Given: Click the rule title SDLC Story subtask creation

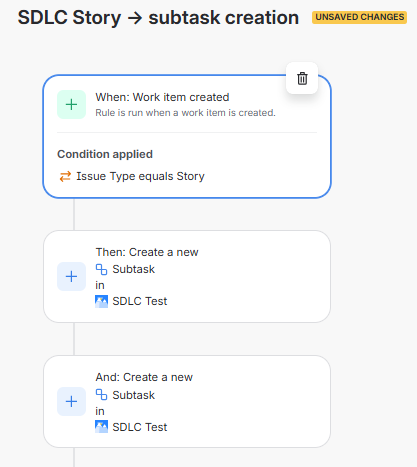Looking at the screenshot, I should click(158, 17).
